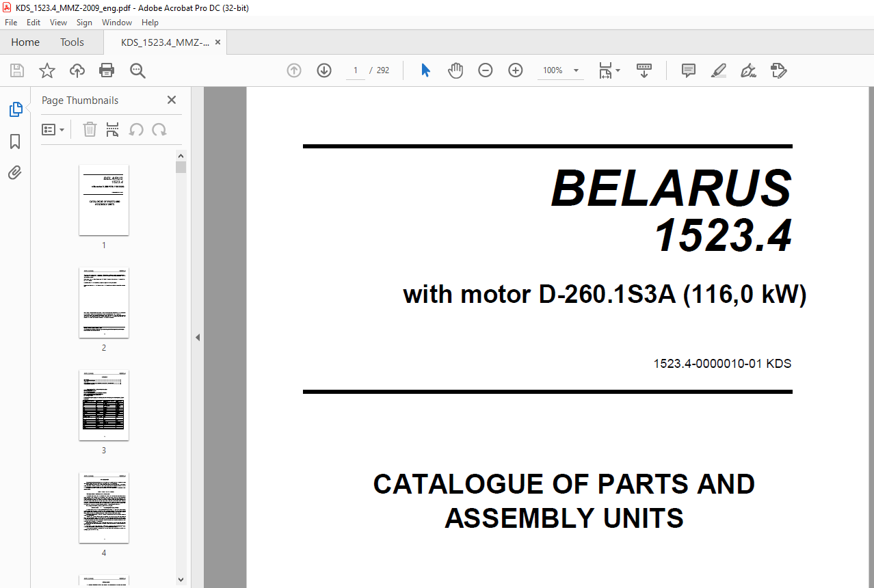Click the Save file icon
874x588 pixels.
[x=17, y=70]
